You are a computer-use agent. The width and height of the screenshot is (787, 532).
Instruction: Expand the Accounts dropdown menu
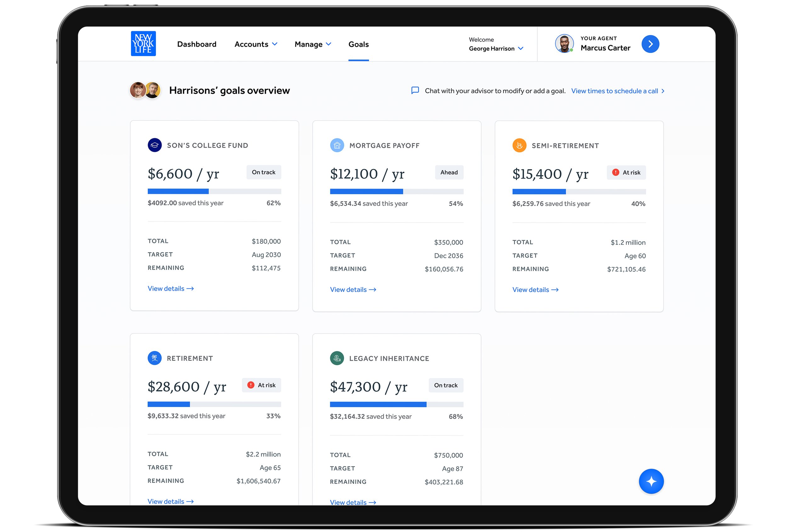(256, 44)
